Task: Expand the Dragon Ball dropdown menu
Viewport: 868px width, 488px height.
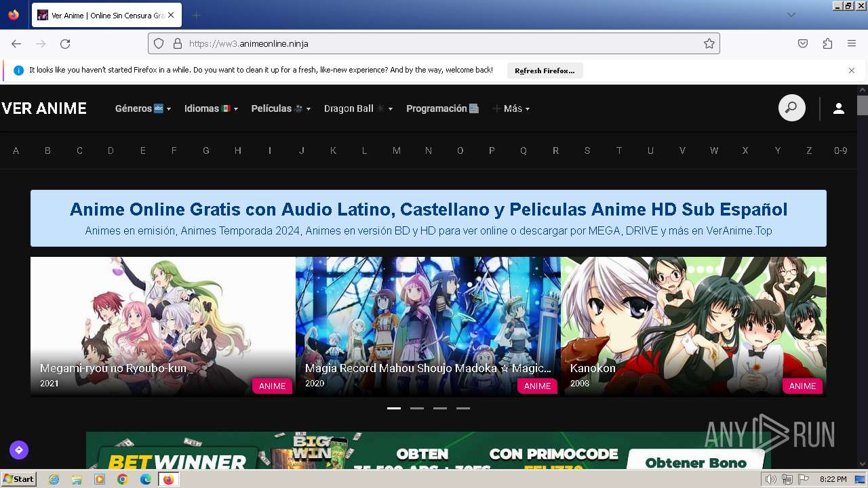Action: [359, 108]
